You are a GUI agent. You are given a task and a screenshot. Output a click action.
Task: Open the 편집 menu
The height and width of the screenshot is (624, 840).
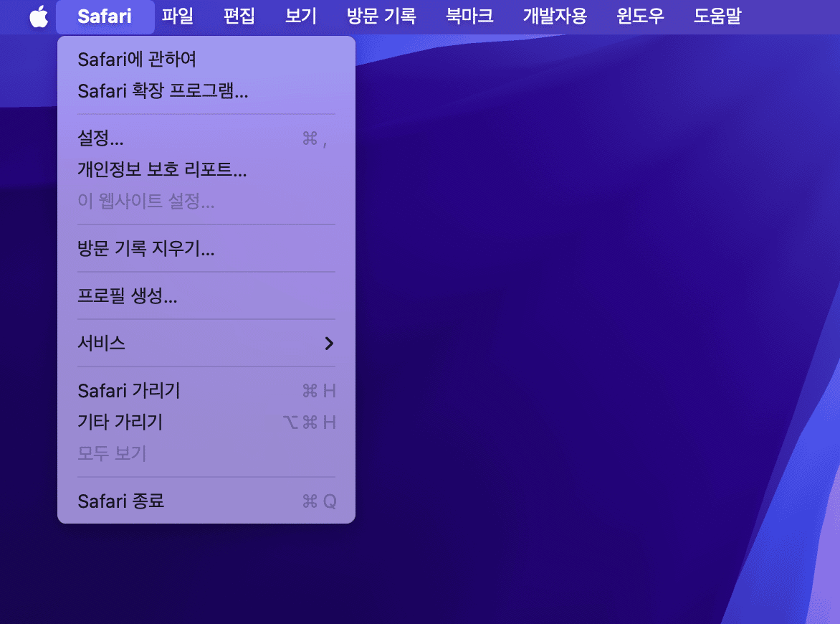tap(239, 16)
